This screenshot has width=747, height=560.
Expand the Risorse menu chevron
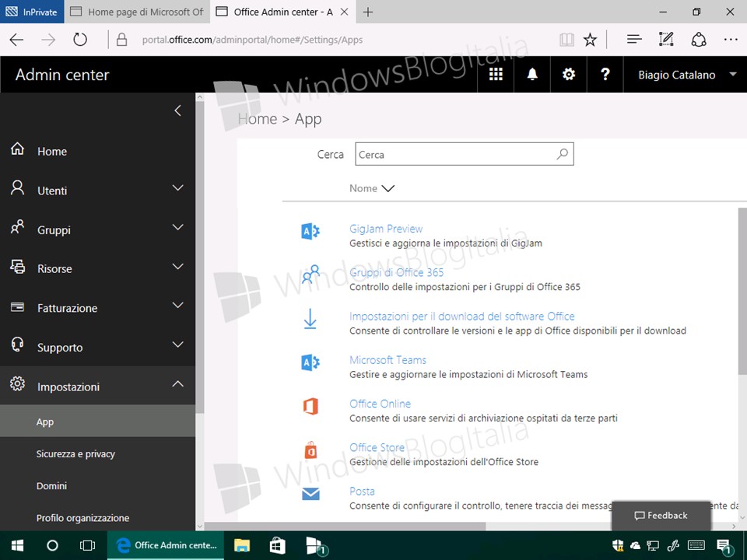(177, 267)
